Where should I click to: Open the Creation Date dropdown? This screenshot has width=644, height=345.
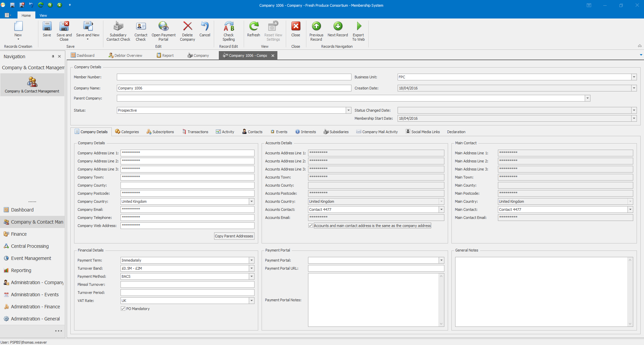pos(634,88)
